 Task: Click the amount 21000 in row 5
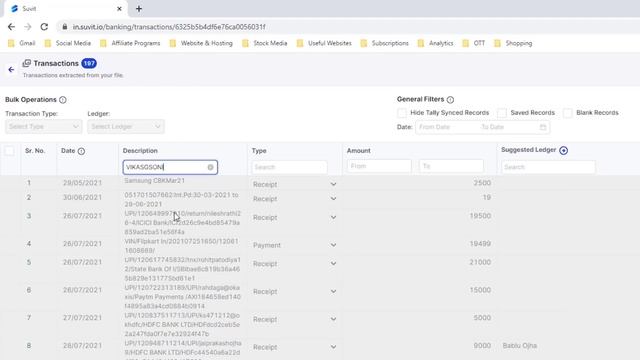pos(480,262)
